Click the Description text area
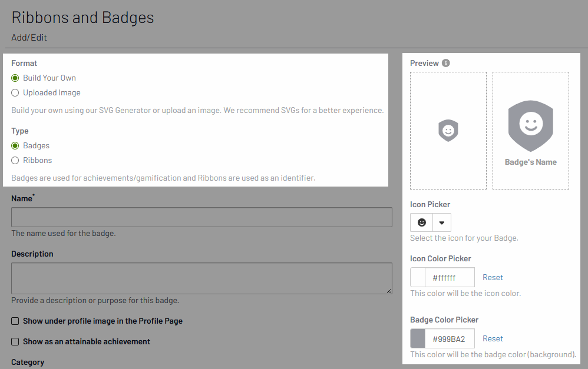The width and height of the screenshot is (588, 369). (x=201, y=278)
